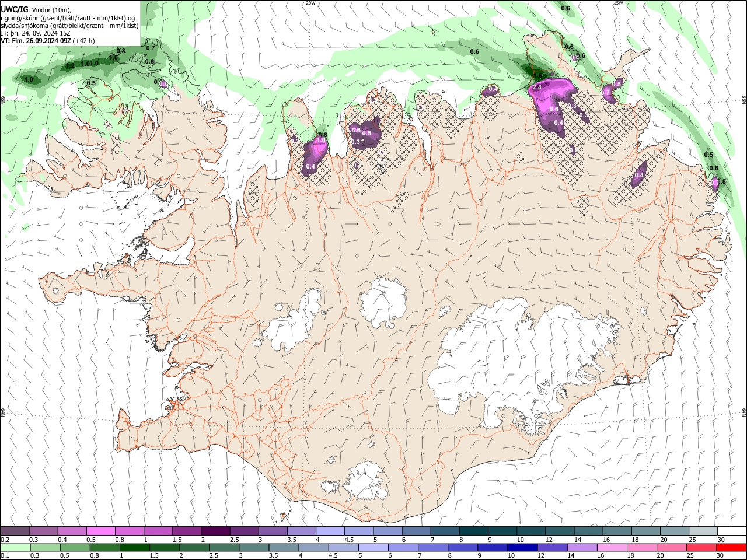The height and width of the screenshot is (560, 747).
Task: Pick rain scale swatch between 12 and 14
Action: click(x=551, y=548)
